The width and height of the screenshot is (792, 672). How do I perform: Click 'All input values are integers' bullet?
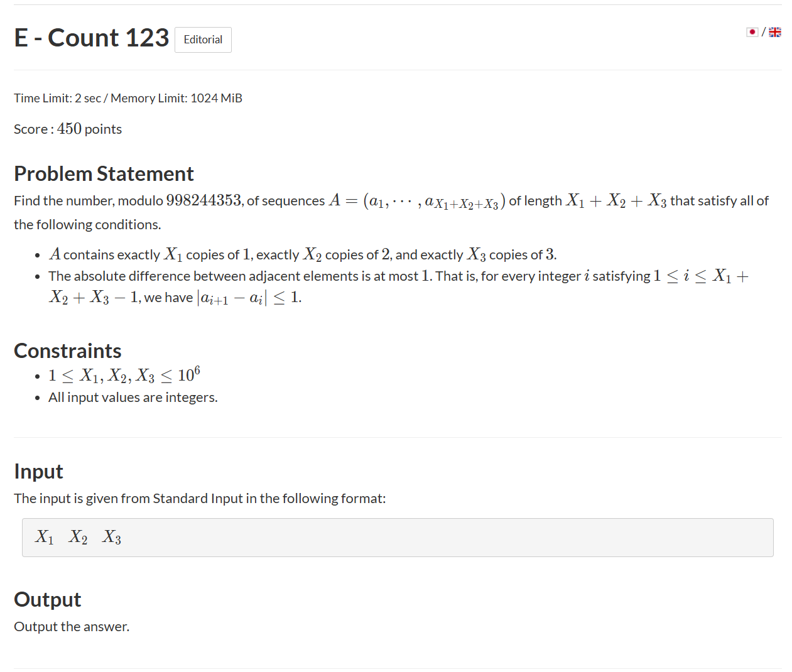coord(133,398)
